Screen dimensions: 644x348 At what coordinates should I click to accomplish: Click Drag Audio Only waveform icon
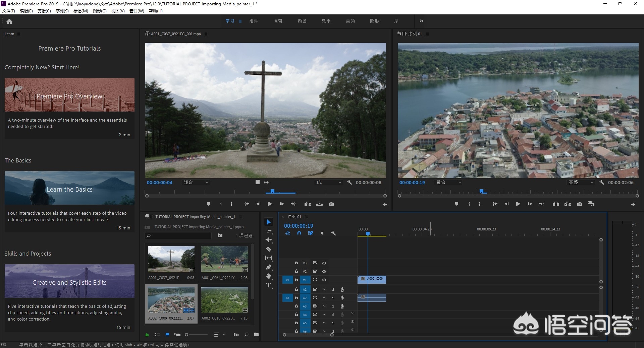tap(266, 182)
